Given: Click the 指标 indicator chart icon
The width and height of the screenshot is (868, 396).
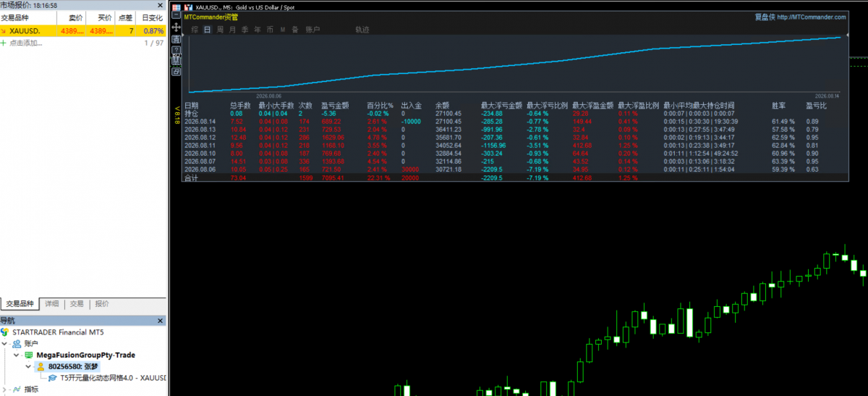Looking at the screenshot, I should (17, 389).
